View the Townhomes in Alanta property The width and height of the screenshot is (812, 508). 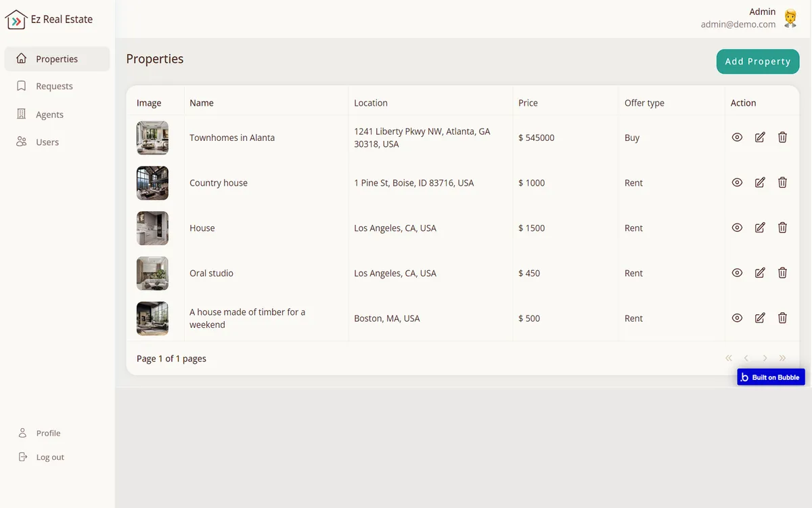coord(738,137)
